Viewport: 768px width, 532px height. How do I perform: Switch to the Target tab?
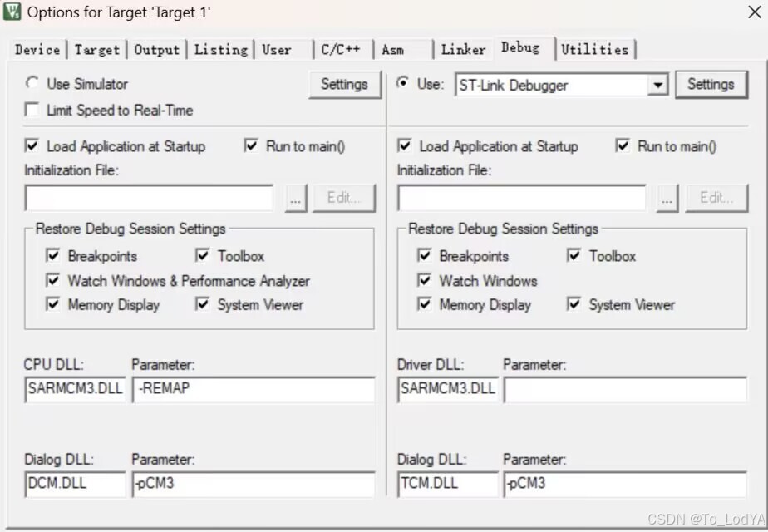point(97,50)
